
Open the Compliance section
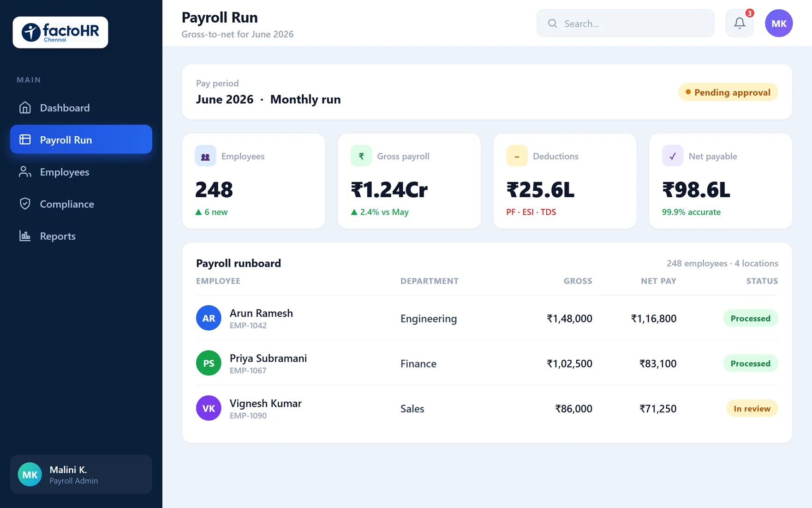point(81,204)
